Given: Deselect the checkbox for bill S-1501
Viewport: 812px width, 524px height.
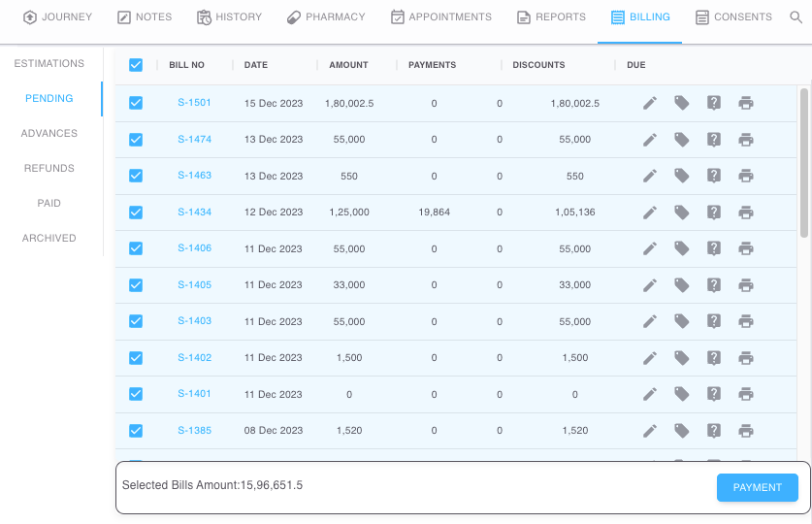Looking at the screenshot, I should click(x=136, y=103).
